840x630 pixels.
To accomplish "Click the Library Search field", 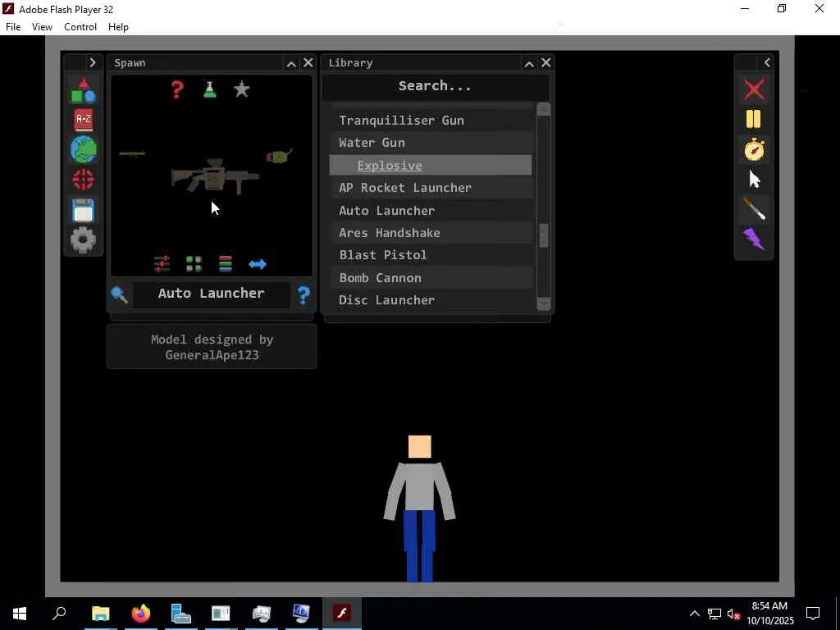I will point(435,85).
